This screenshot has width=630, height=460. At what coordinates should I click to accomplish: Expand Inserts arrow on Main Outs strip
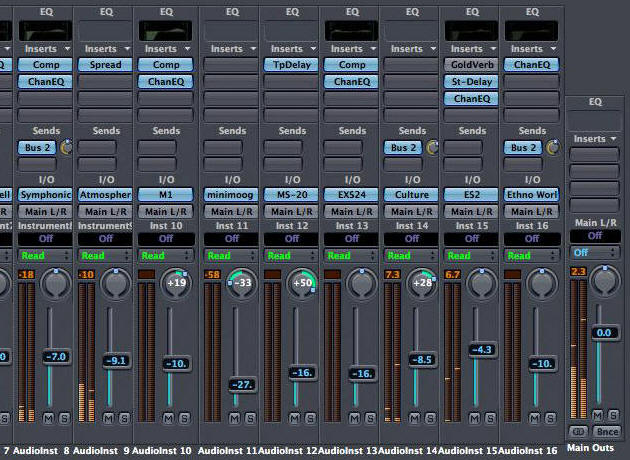614,139
